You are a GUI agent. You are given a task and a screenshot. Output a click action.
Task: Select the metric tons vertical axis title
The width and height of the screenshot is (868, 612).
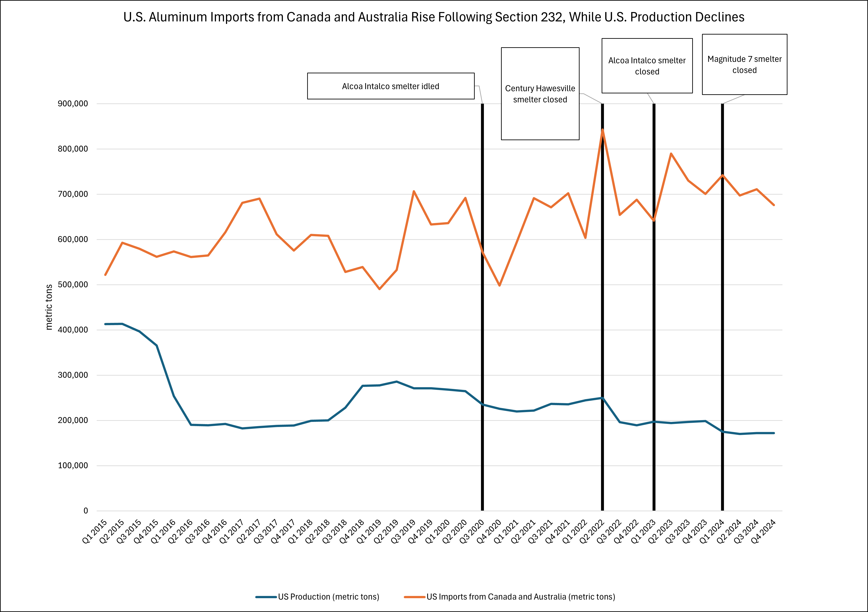pyautogui.click(x=49, y=307)
